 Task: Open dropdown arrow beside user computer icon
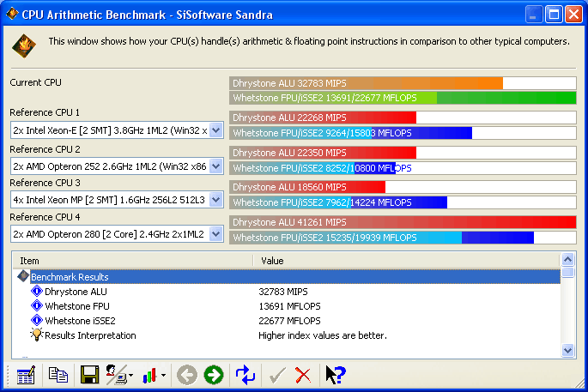[x=130, y=375]
